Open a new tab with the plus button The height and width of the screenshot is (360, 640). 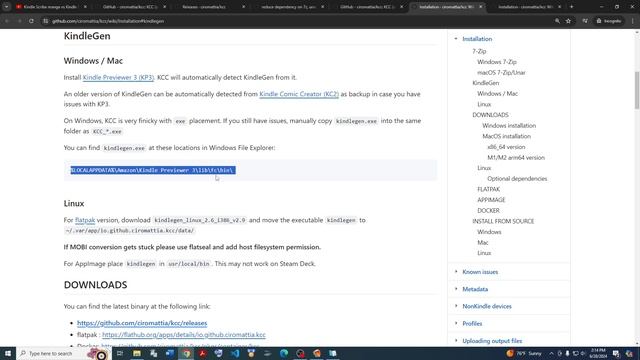pyautogui.click(x=571, y=7)
